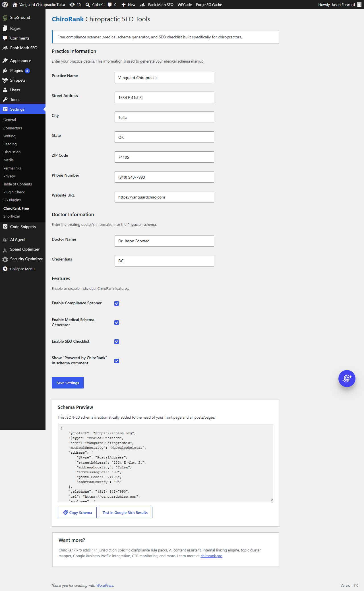Open the Vanguard Chiropractic Tulsa site link

click(39, 5)
